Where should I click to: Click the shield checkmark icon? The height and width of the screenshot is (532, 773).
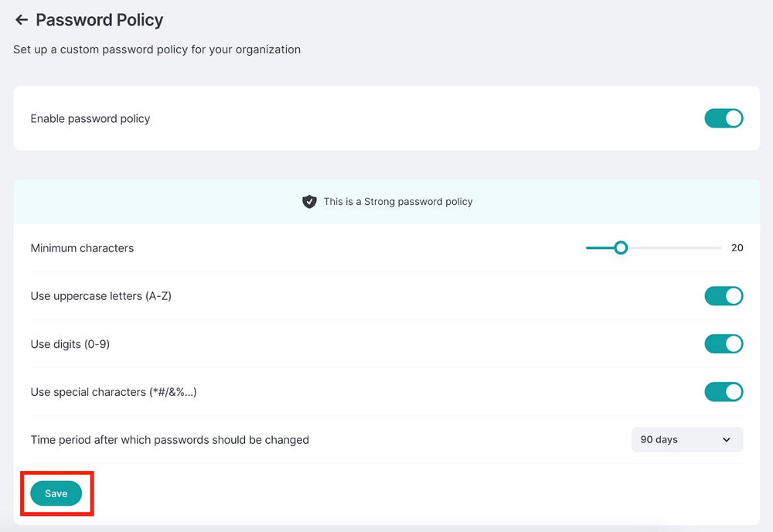click(309, 201)
